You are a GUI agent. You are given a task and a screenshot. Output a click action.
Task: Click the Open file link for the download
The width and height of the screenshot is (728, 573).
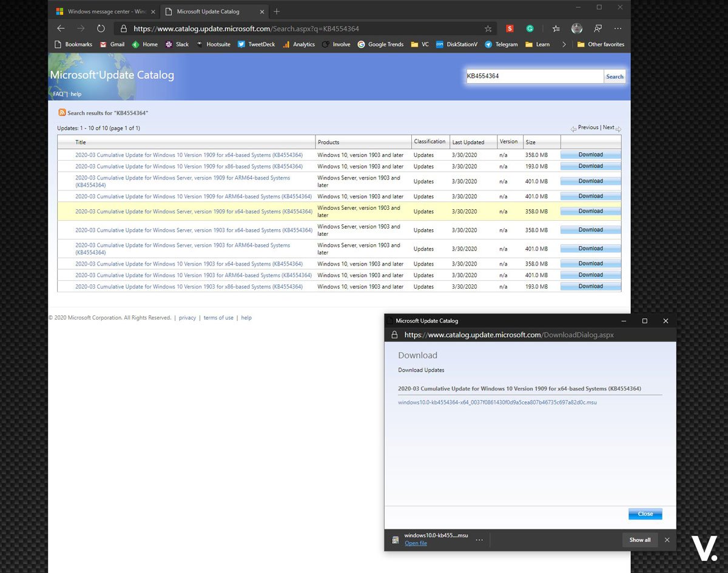tap(416, 543)
